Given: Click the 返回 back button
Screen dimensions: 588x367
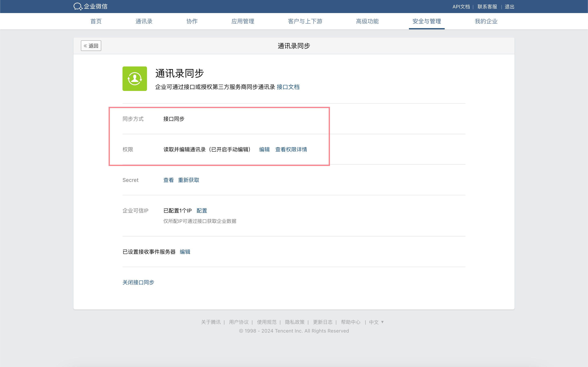Looking at the screenshot, I should pos(91,46).
